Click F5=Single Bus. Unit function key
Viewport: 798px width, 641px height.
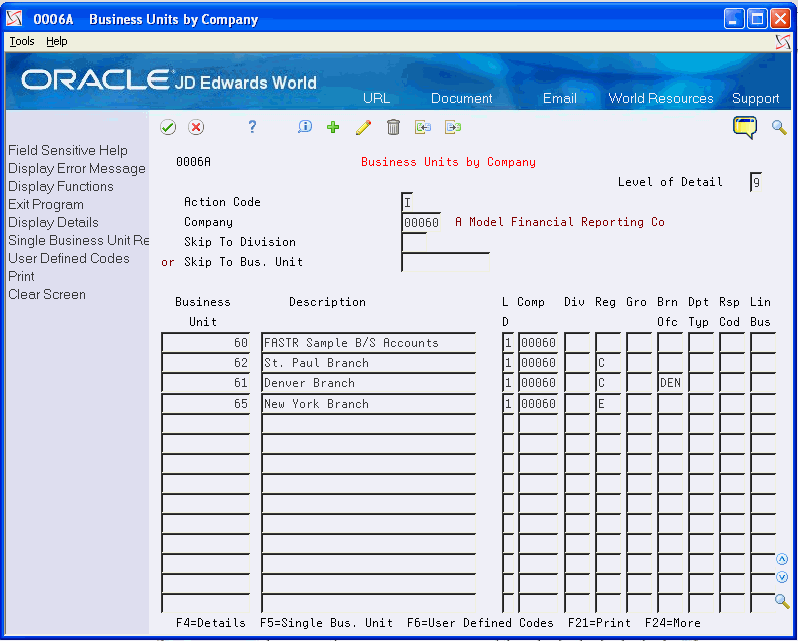click(x=326, y=623)
